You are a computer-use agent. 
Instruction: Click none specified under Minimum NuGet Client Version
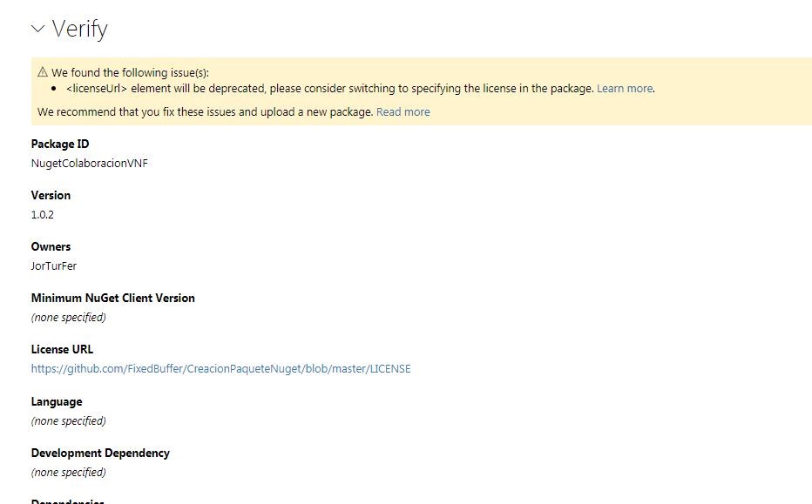pos(68,317)
